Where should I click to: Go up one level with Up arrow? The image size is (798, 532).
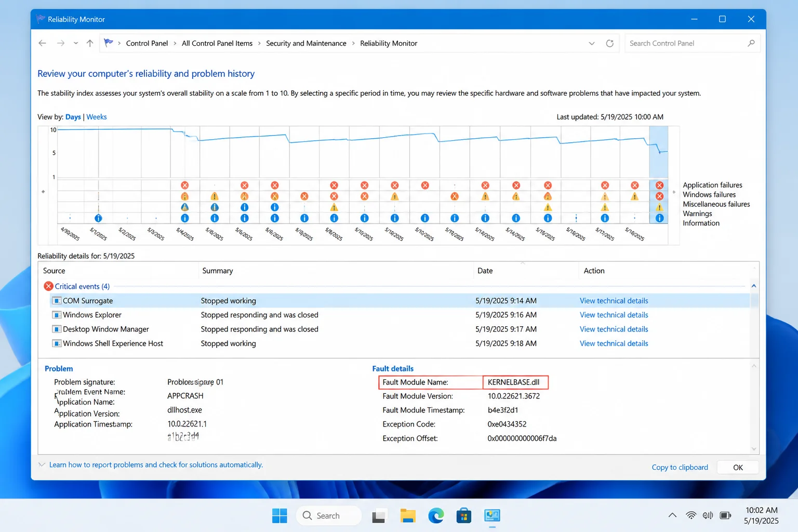pos(90,43)
